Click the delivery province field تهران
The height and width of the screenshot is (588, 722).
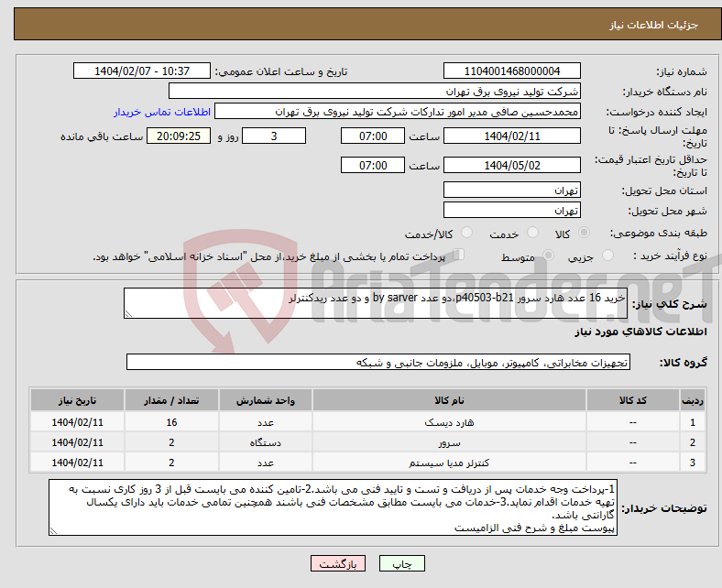pos(511,190)
